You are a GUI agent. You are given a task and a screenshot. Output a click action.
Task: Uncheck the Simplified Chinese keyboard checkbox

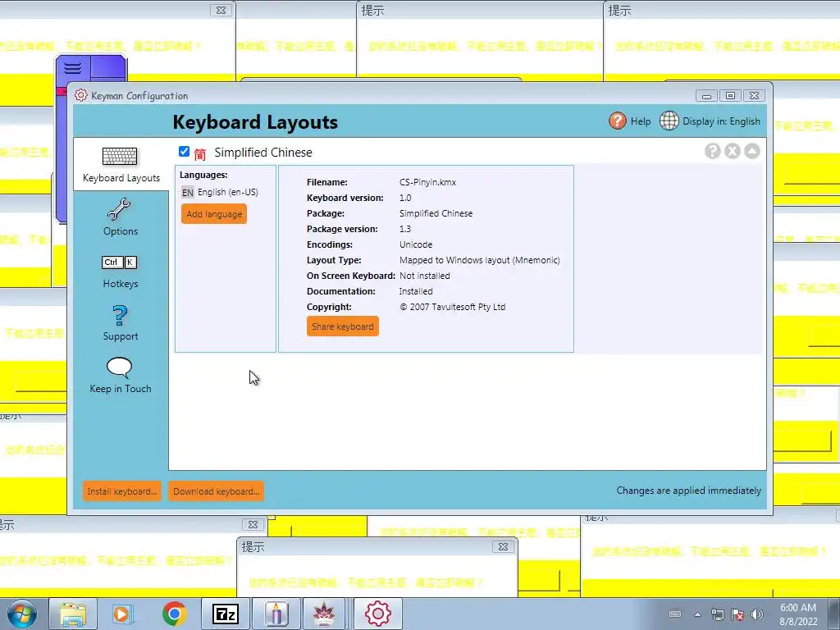[185, 152]
